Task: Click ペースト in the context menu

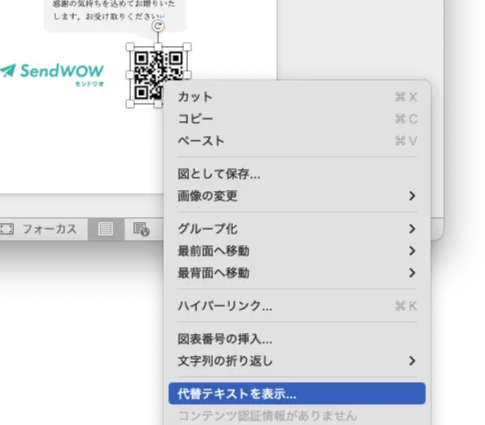Action: pyautogui.click(x=297, y=141)
